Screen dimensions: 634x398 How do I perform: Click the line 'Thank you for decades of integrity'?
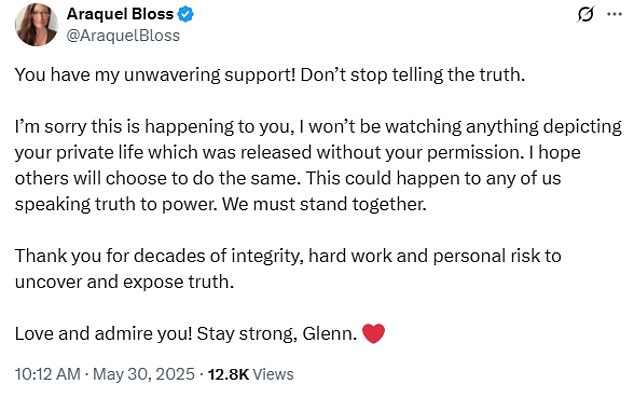click(x=288, y=256)
